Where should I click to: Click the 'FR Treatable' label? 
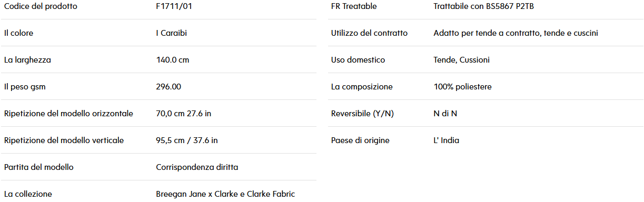(354, 6)
